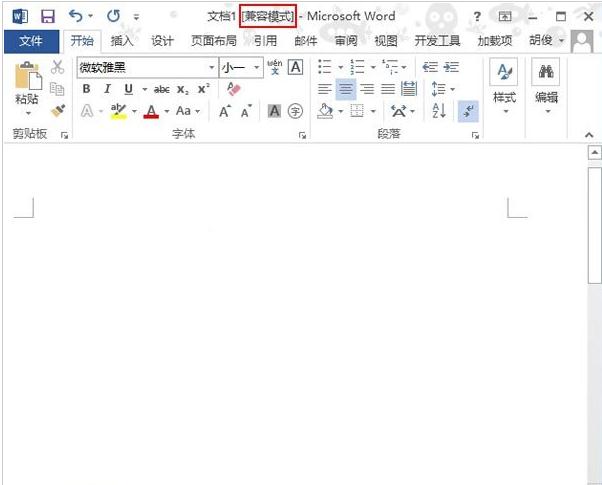Click the Cut scissors icon
Screen dimensions: 602x485
pos(58,67)
